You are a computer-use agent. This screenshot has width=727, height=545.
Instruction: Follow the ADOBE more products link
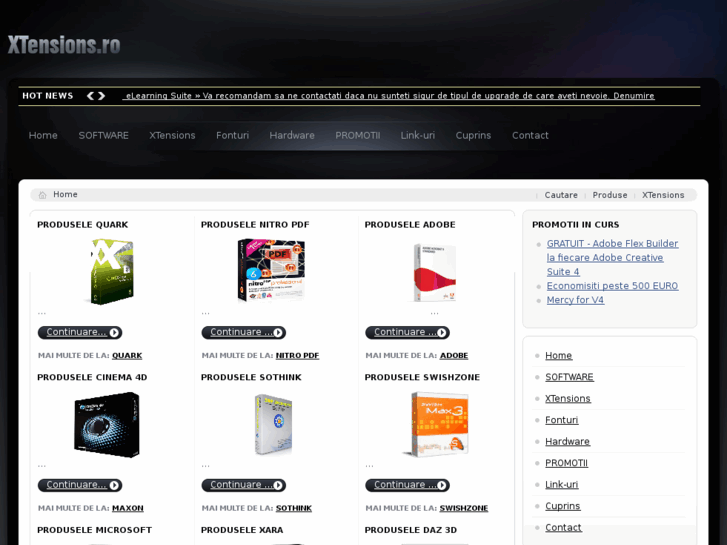coord(454,356)
